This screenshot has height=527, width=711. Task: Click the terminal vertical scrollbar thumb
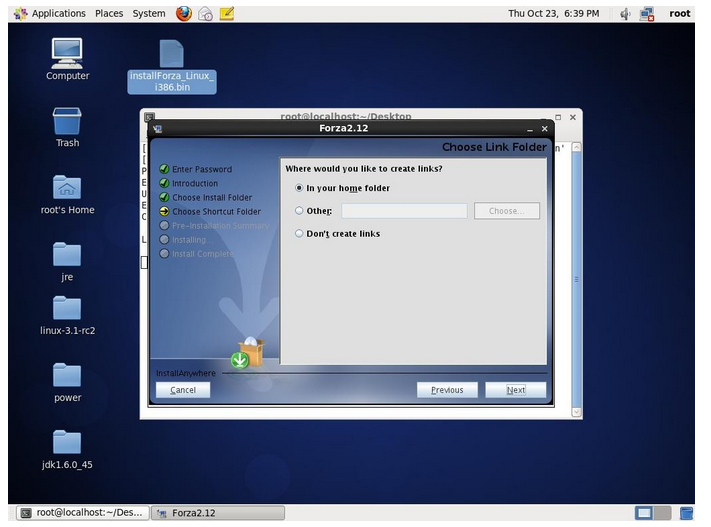pyautogui.click(x=576, y=279)
